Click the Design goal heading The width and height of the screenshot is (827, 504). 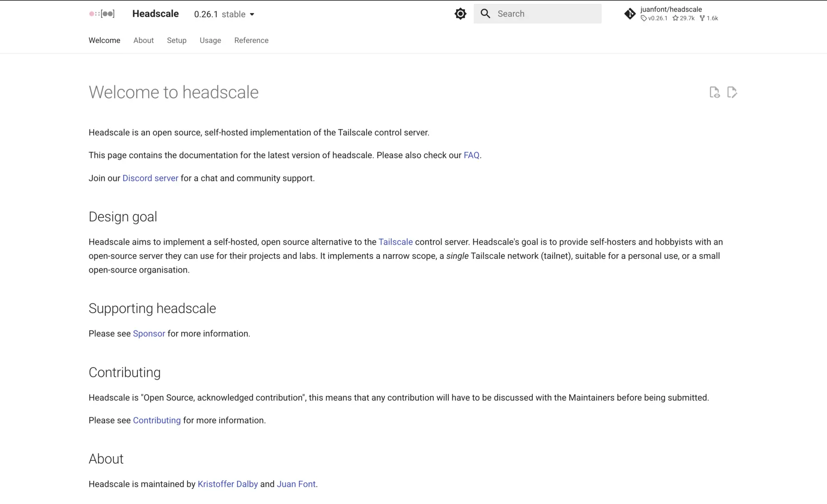pyautogui.click(x=123, y=217)
